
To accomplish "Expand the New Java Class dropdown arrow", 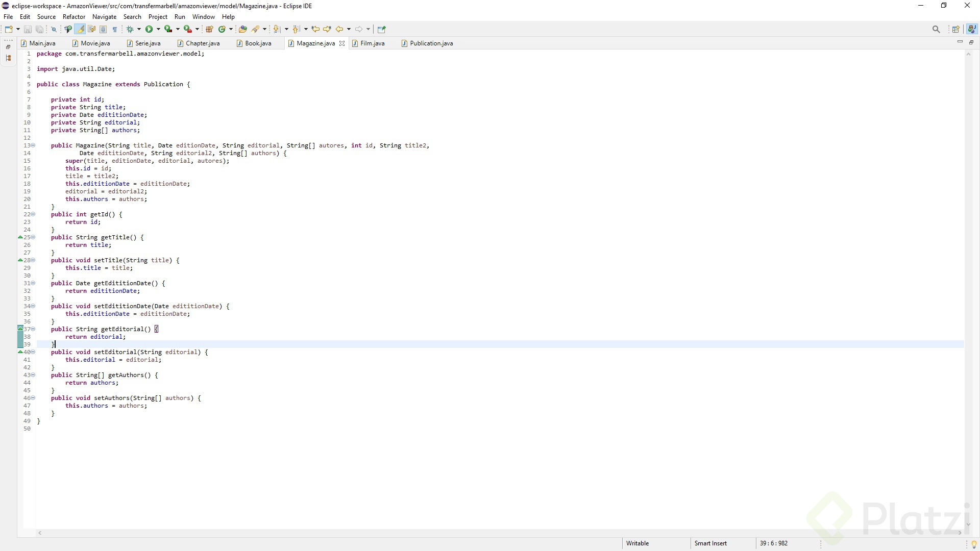I will (231, 29).
